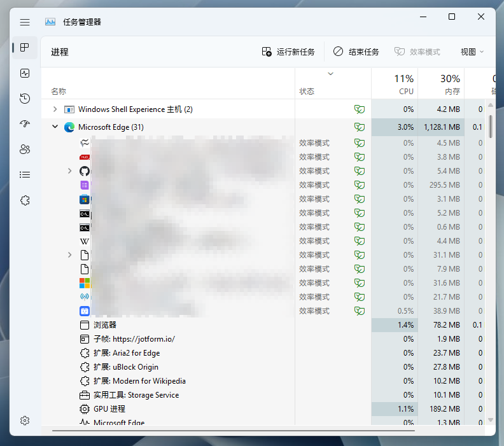
Task: Select 扩展: uBlock Origin row
Action: [263, 367]
